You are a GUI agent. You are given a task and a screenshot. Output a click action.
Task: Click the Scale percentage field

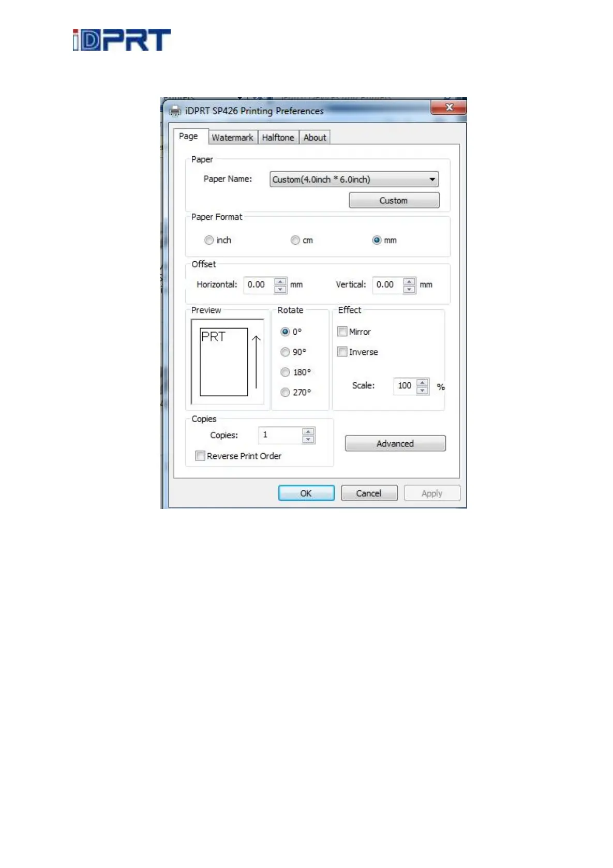pos(405,386)
